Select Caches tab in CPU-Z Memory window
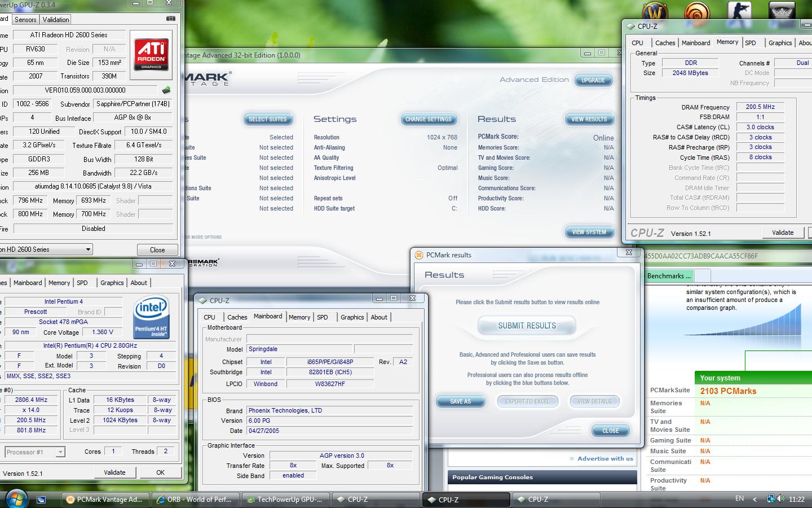812x508 pixels. point(665,43)
